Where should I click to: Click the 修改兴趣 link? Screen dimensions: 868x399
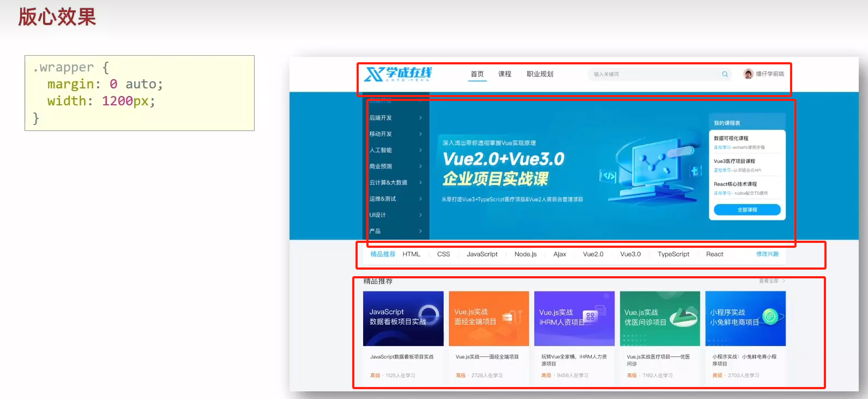(767, 254)
